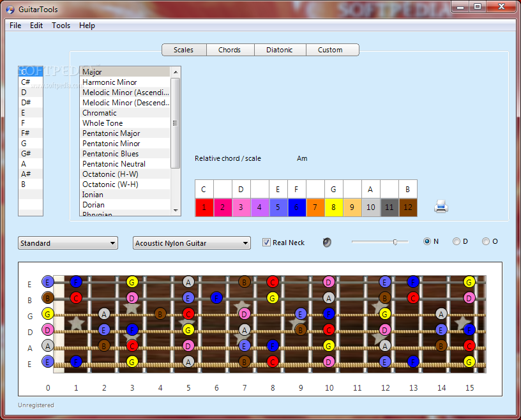Screen dimensions: 521x420
Task: Open the Tools menu
Action: 61,26
